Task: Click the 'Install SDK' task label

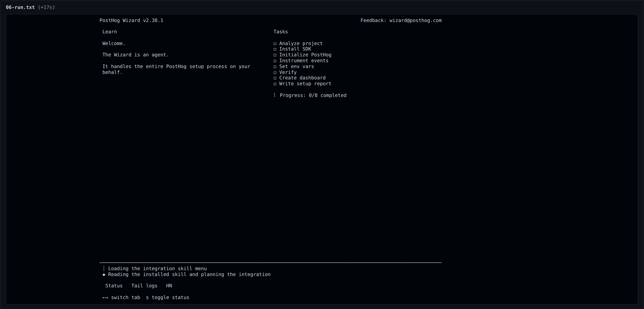Action: 295,49
